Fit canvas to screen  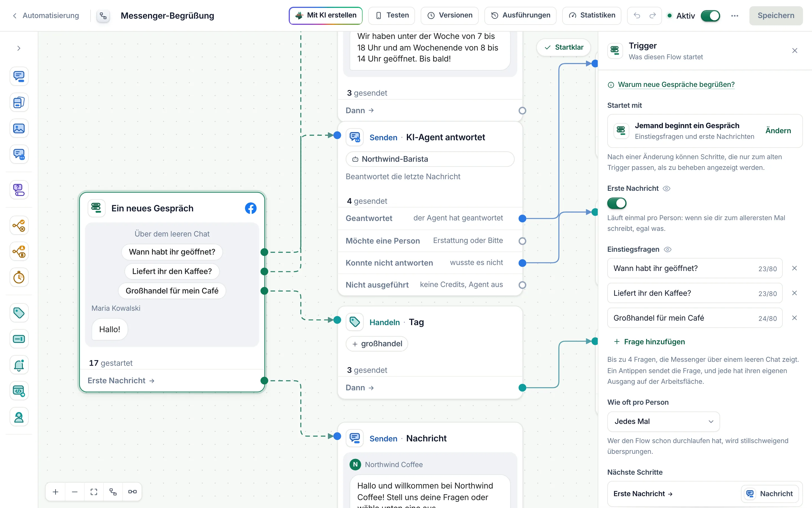pos(94,492)
